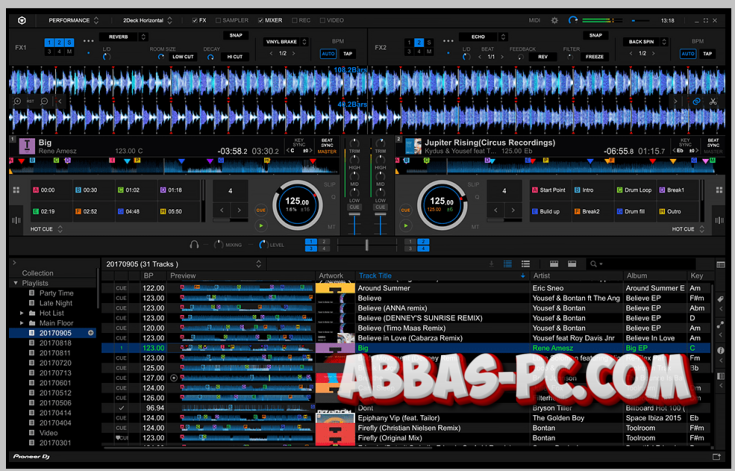Click the plus icon on playlist 20170905
735x471 pixels.
click(91, 333)
